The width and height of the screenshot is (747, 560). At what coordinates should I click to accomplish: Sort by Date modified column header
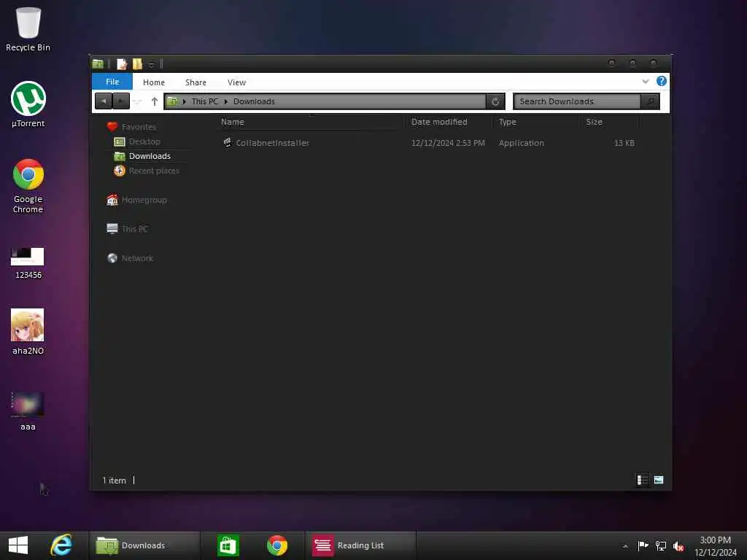click(x=439, y=122)
